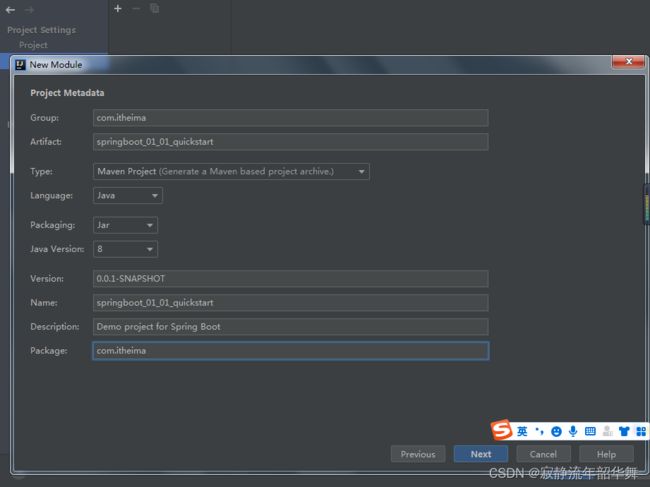Click the Java Version label
The image size is (650, 487).
pos(57,249)
